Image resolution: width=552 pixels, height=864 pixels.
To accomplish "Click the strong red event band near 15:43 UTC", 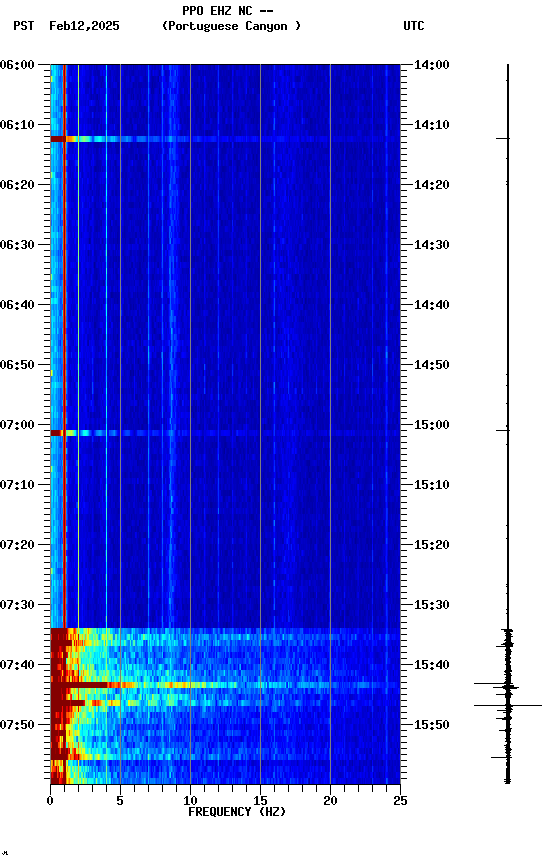I will point(225,685).
